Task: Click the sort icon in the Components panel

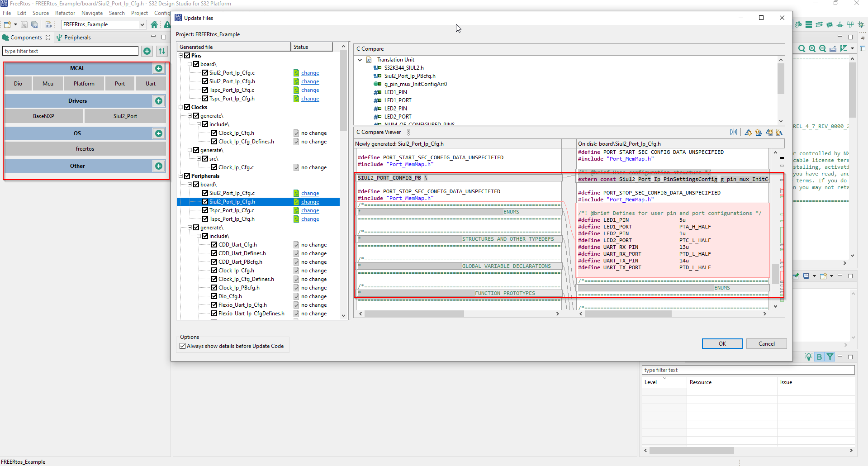Action: coord(162,51)
